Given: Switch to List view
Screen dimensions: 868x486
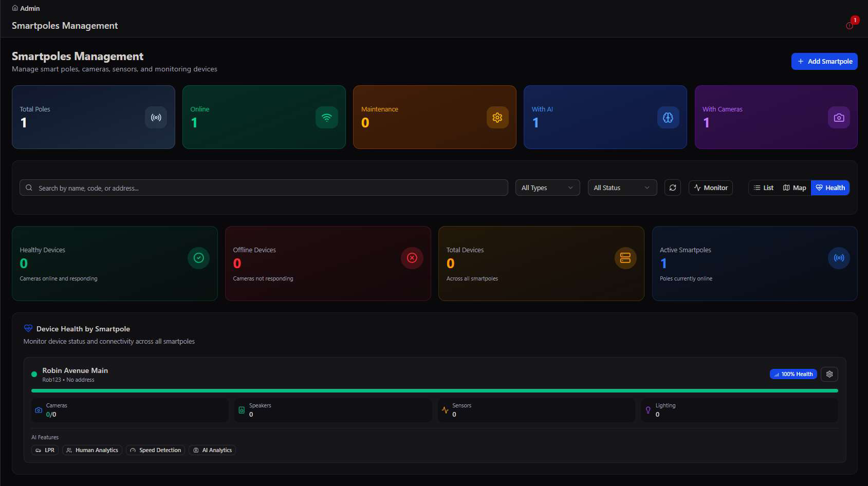Looking at the screenshot, I should click(x=764, y=188).
